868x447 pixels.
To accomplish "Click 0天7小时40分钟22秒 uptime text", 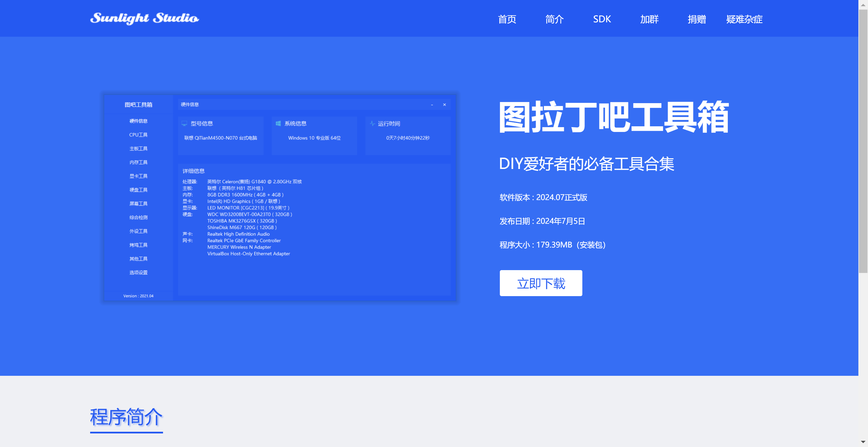I will (x=408, y=138).
